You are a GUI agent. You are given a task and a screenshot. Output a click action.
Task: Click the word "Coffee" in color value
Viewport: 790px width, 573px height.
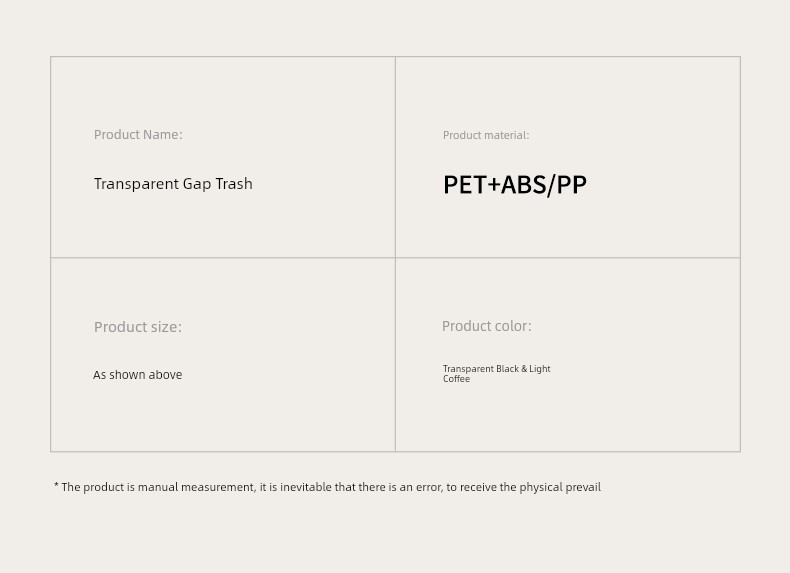(456, 379)
